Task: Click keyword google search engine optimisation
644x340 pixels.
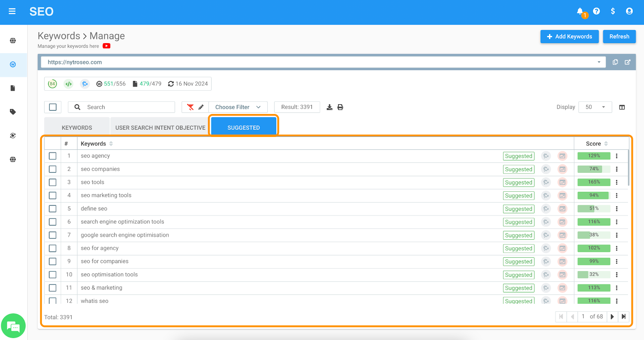Action: [125, 235]
